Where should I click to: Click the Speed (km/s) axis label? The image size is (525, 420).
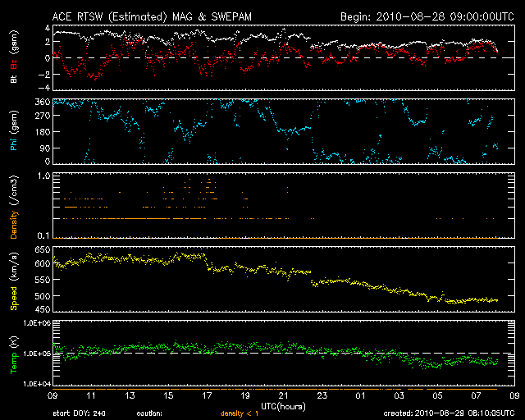[14, 280]
